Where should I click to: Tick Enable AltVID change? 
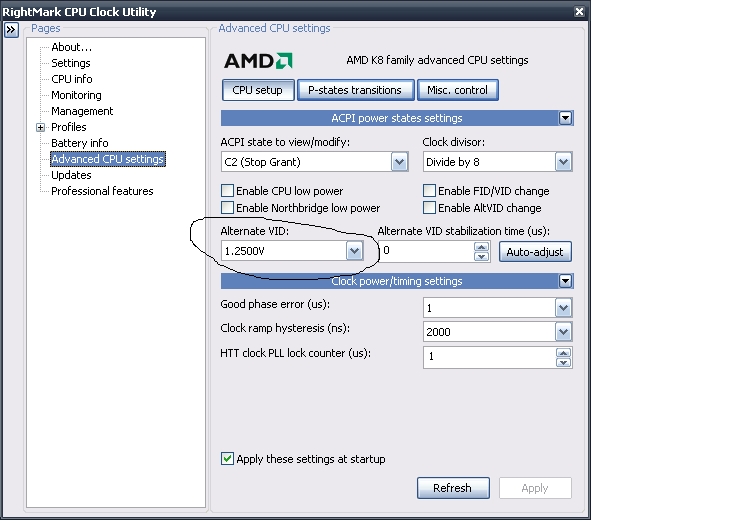[430, 208]
